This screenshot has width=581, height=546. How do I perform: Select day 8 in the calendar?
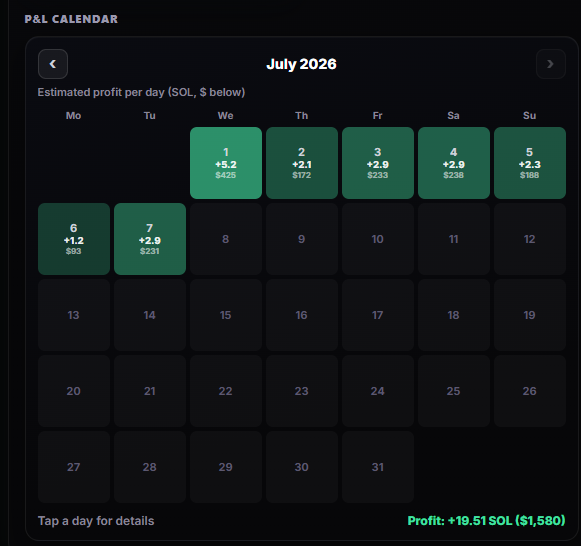(226, 239)
